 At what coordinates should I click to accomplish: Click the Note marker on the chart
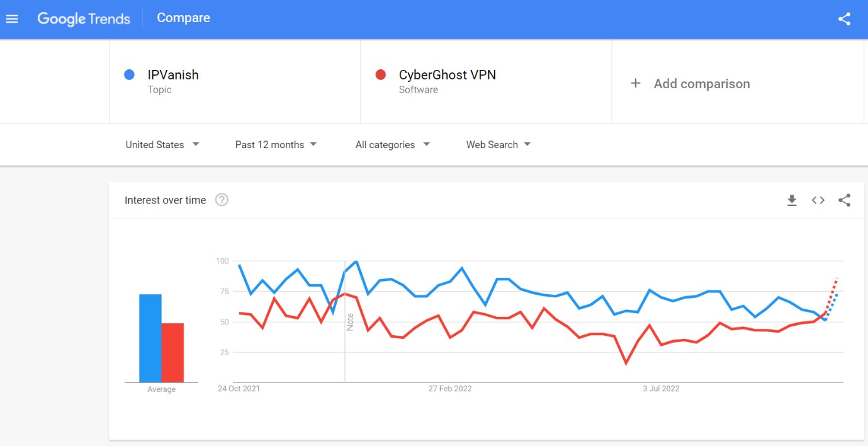click(350, 321)
